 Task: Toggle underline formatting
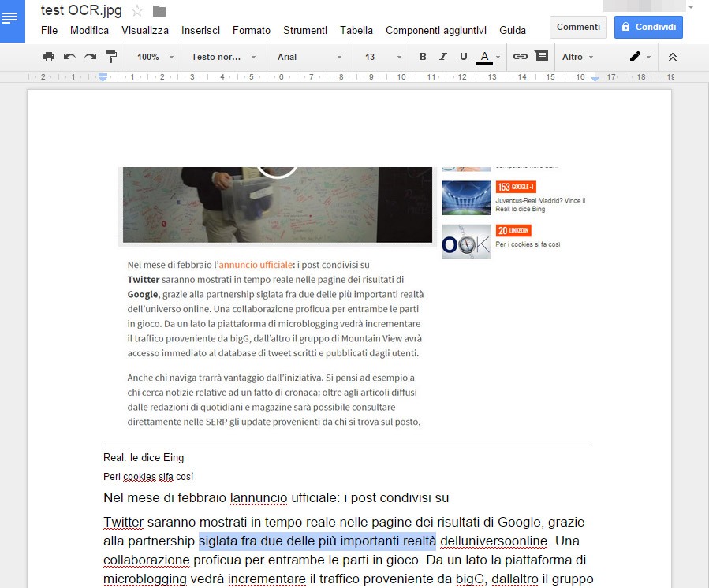[x=464, y=57]
